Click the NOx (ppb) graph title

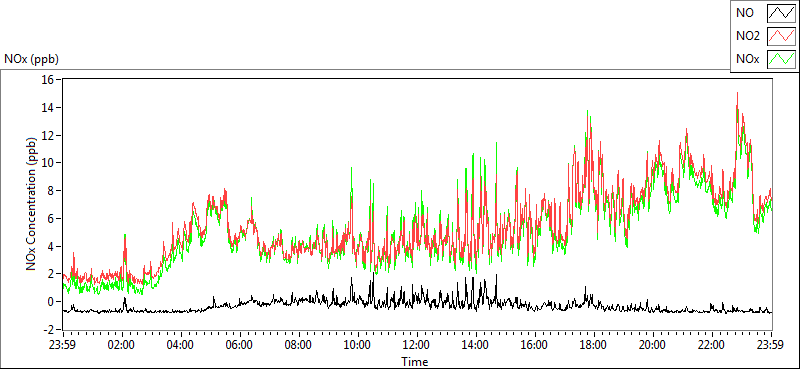[x=31, y=59]
